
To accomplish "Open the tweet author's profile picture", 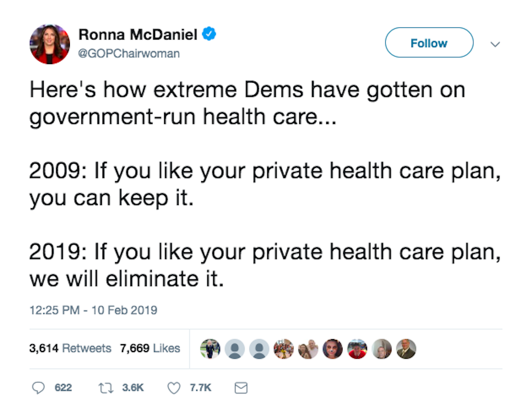I will 50,44.
